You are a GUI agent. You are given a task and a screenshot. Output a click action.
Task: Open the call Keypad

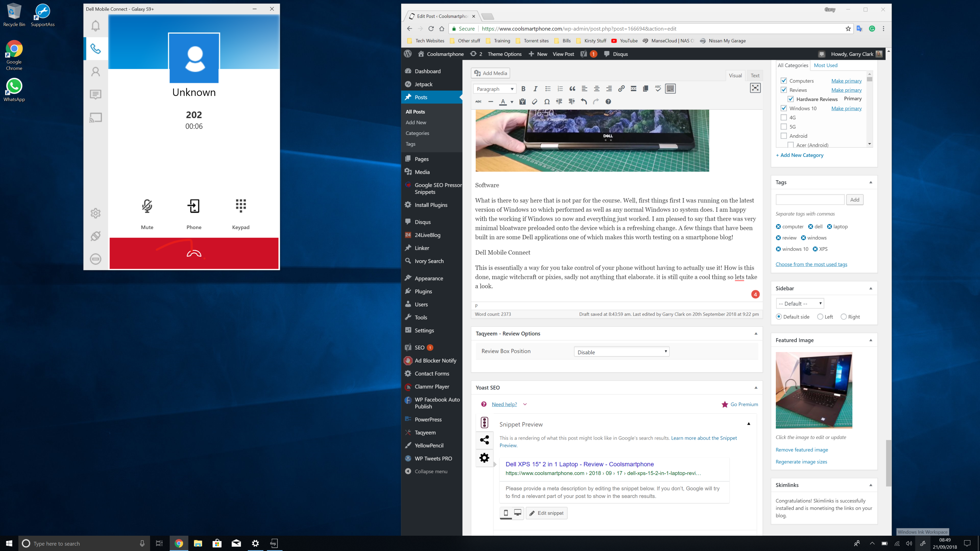[x=241, y=214]
